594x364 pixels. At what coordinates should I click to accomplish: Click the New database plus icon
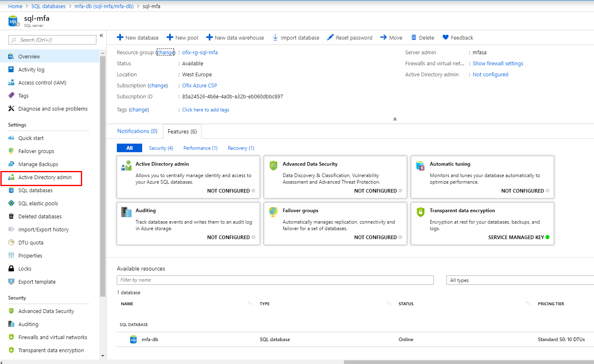[x=120, y=38]
